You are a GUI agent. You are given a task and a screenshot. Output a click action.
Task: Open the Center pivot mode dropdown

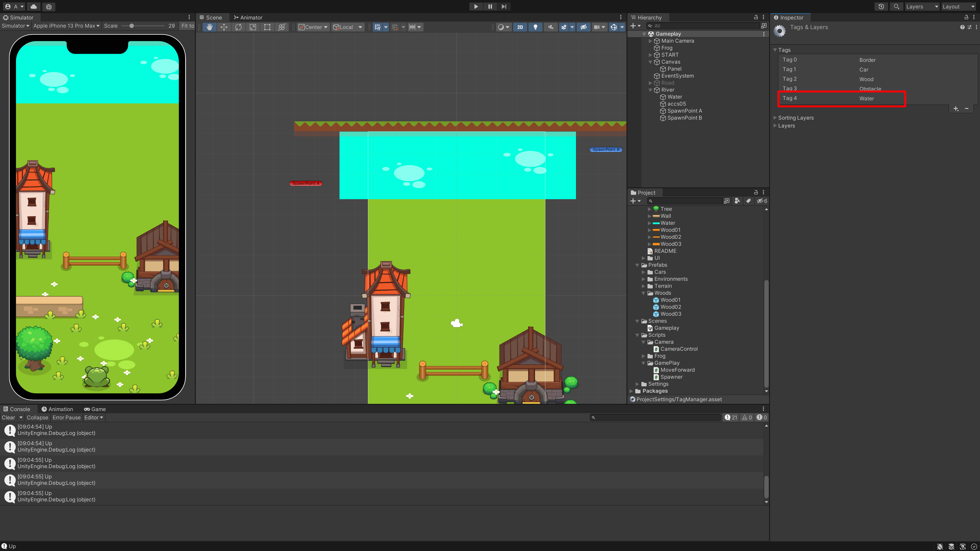point(313,27)
